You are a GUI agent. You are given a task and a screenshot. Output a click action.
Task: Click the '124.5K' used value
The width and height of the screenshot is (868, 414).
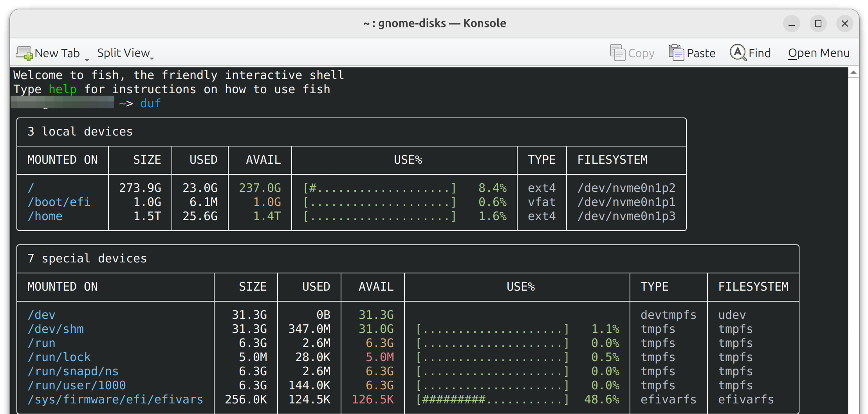[x=309, y=400]
